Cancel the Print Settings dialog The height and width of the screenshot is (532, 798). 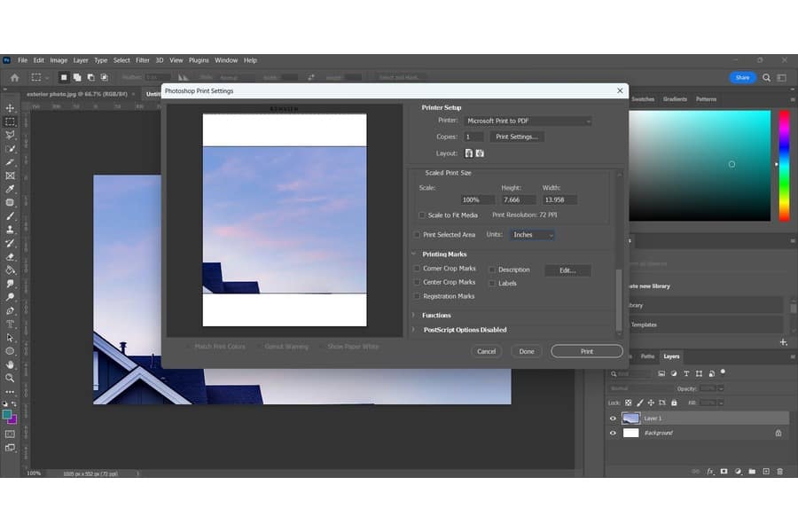pyautogui.click(x=486, y=351)
